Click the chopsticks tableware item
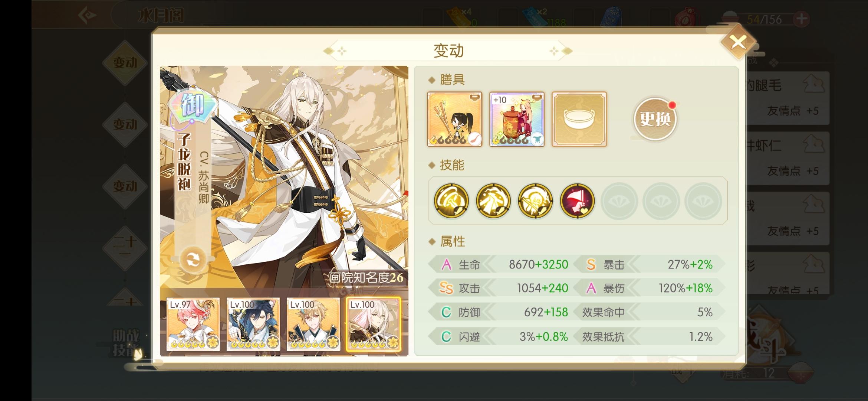Image resolution: width=868 pixels, height=401 pixels. click(454, 119)
